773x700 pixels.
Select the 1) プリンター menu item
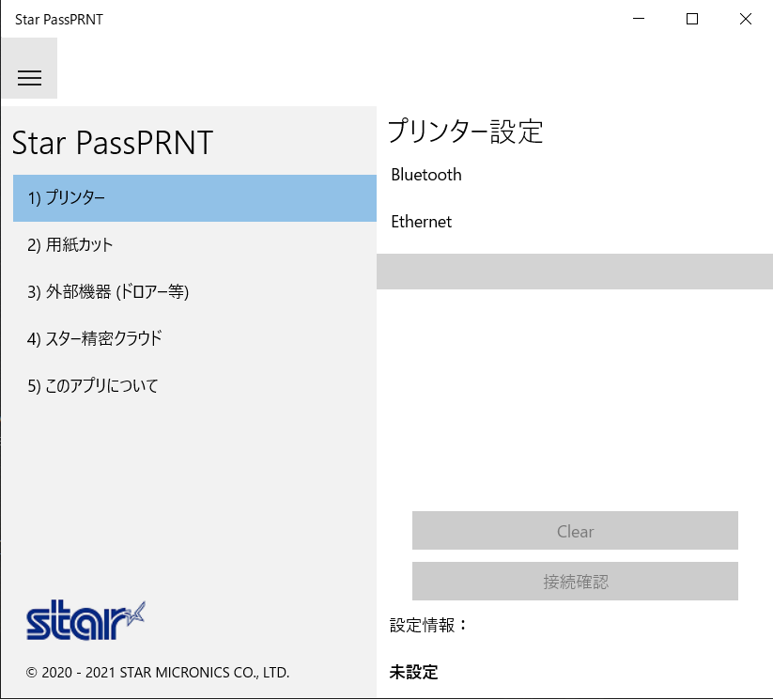click(x=194, y=198)
